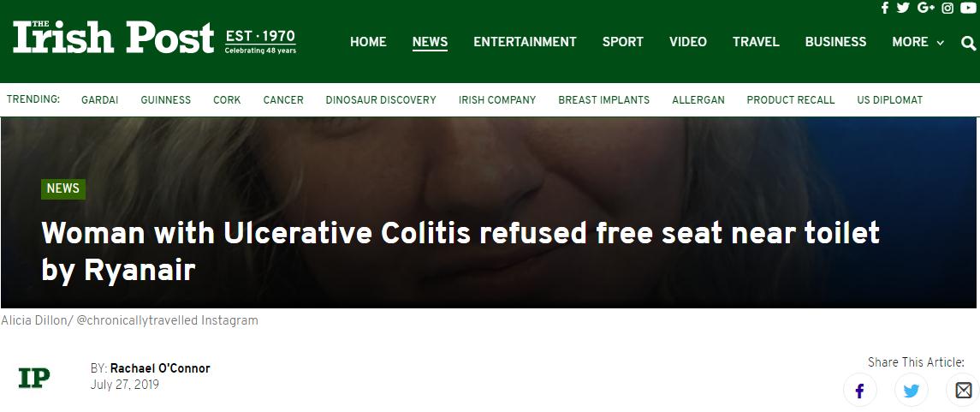Share article via Twitter circle button
The image size is (980, 412).
point(912,391)
